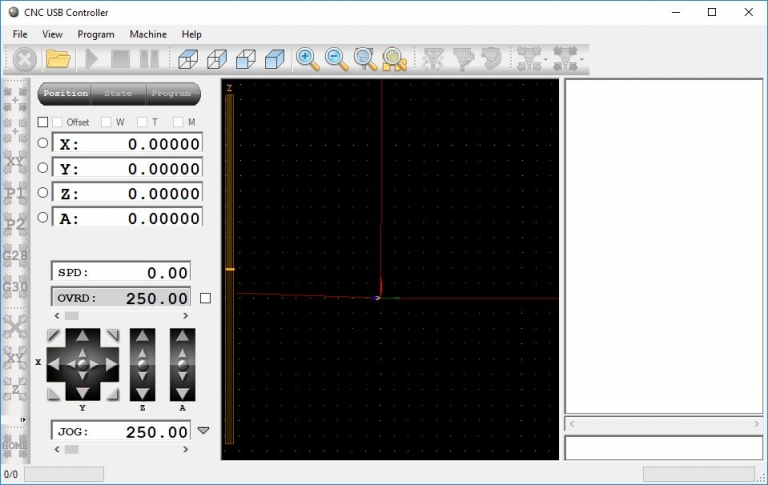Select the radio button beside Z position
Viewport: 768px width, 485px height.
click(43, 193)
